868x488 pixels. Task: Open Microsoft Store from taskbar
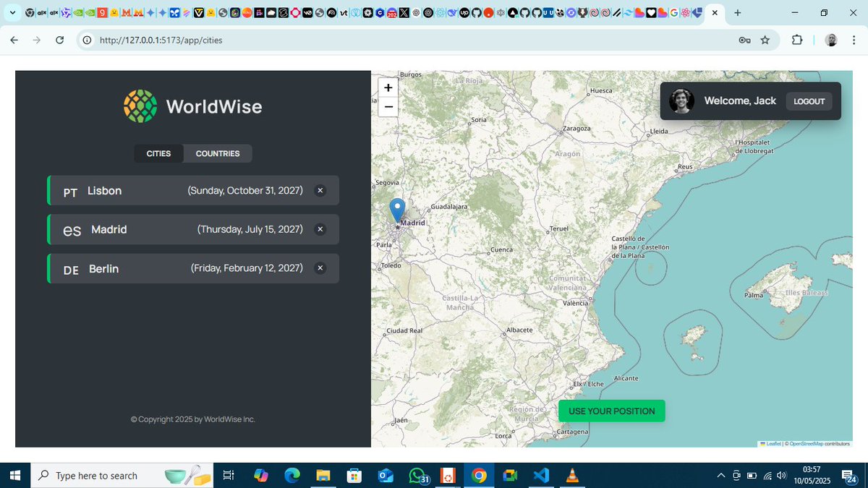point(354,475)
